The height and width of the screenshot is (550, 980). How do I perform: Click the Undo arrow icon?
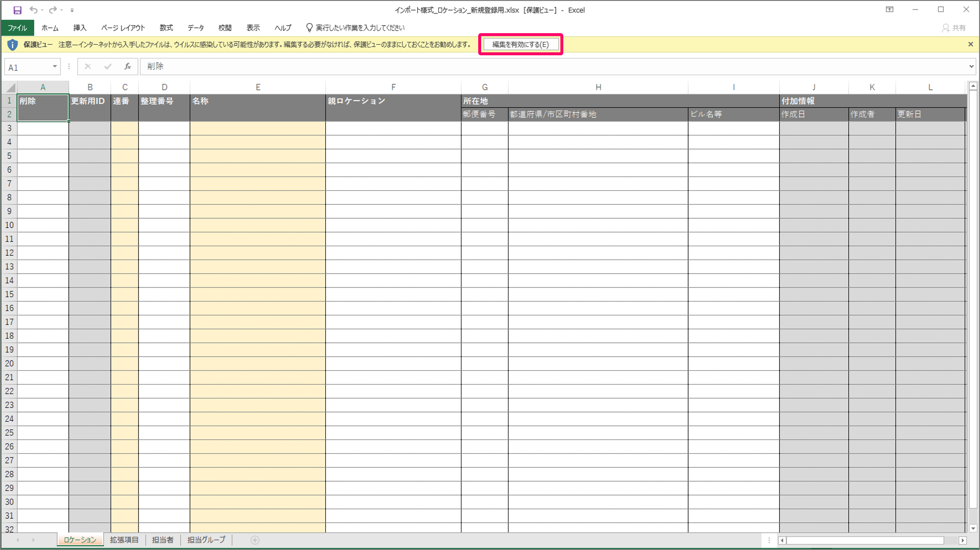(x=33, y=10)
